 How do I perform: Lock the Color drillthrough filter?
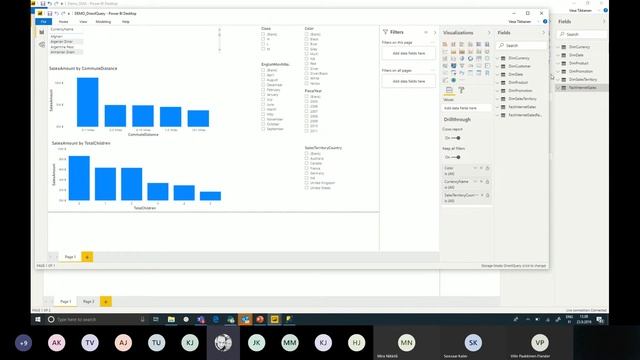[x=487, y=168]
